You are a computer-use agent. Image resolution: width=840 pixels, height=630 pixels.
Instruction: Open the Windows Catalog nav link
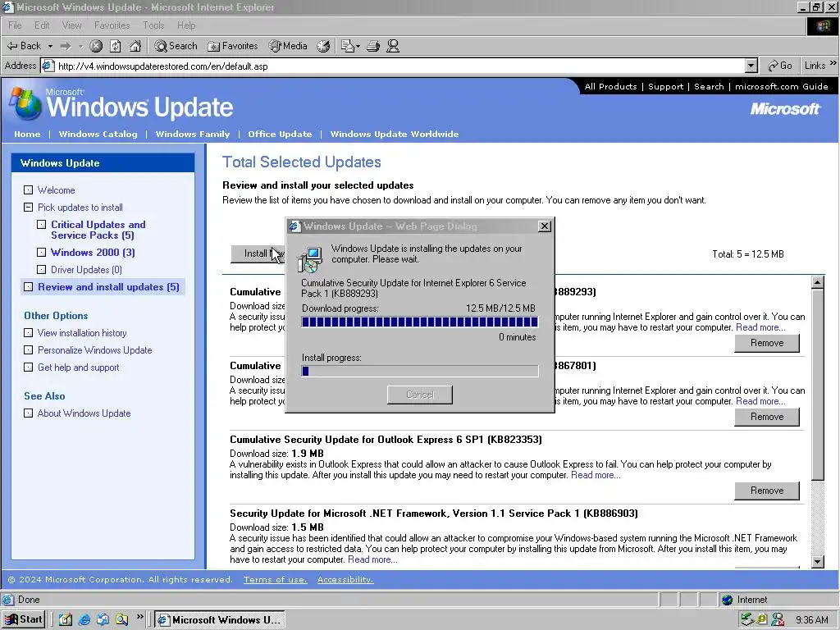coord(98,134)
